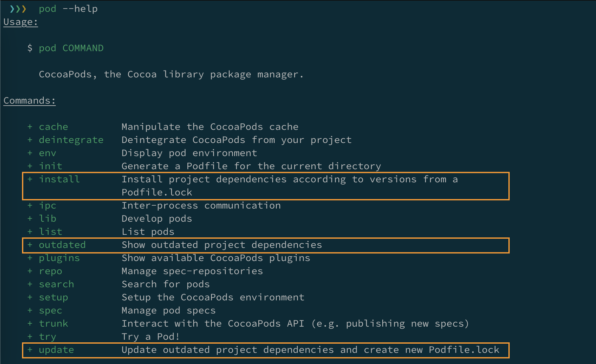Click the env command name
Viewport: 596px width, 364px height.
click(x=48, y=153)
